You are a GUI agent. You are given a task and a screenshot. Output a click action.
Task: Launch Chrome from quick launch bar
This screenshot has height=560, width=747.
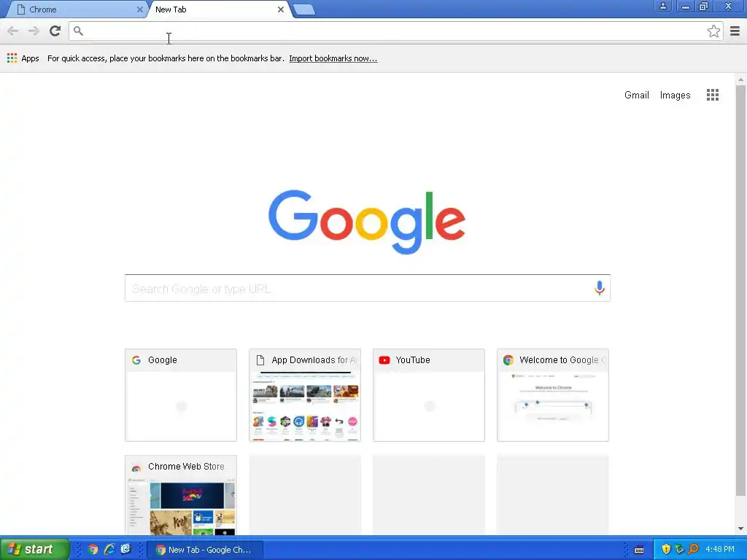tap(93, 550)
